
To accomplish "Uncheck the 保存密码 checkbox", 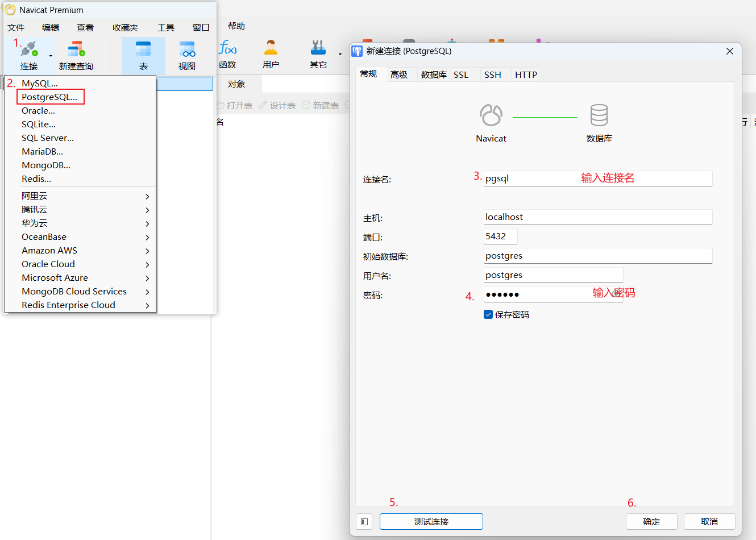I will point(488,314).
